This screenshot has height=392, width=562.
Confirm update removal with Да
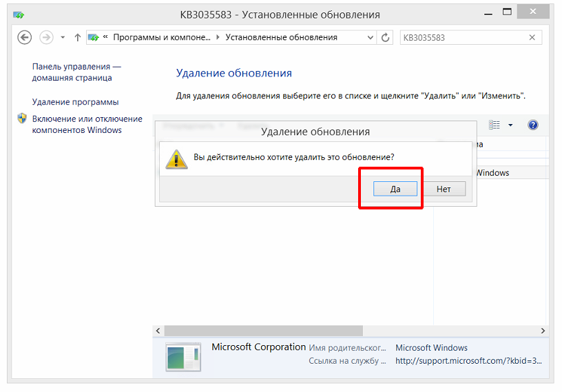coord(395,188)
